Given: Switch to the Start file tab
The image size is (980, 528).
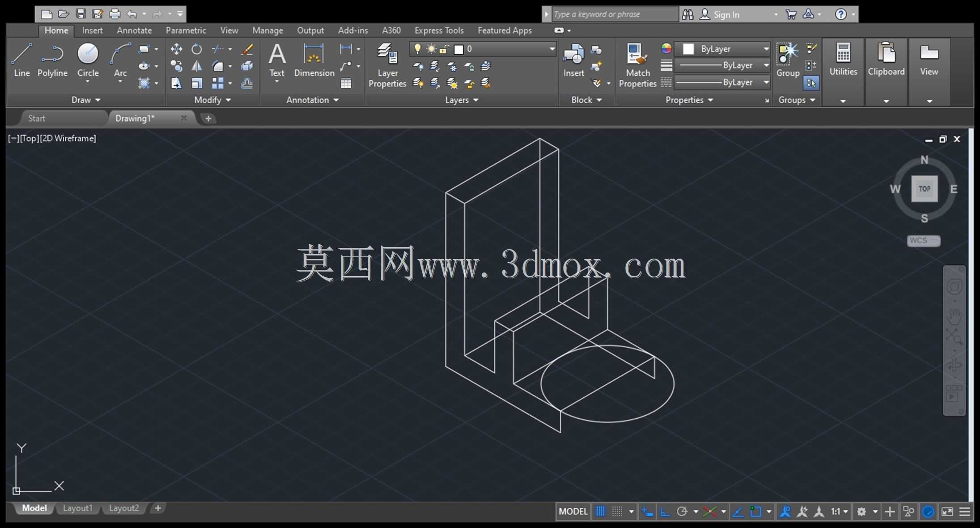Looking at the screenshot, I should coord(37,118).
